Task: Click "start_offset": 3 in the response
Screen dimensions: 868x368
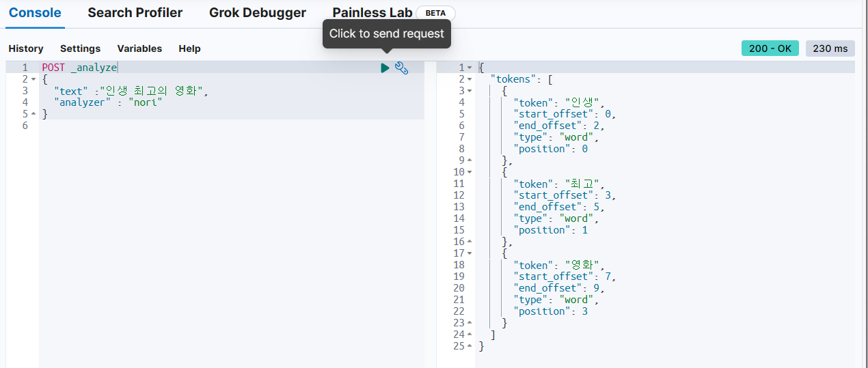Action: point(564,195)
